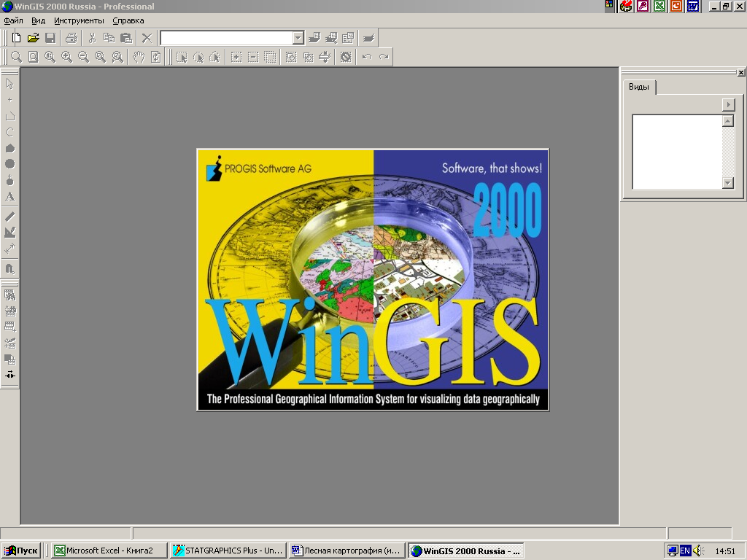
Task: Choose the circle selection arrow tool
Action: 198,57
